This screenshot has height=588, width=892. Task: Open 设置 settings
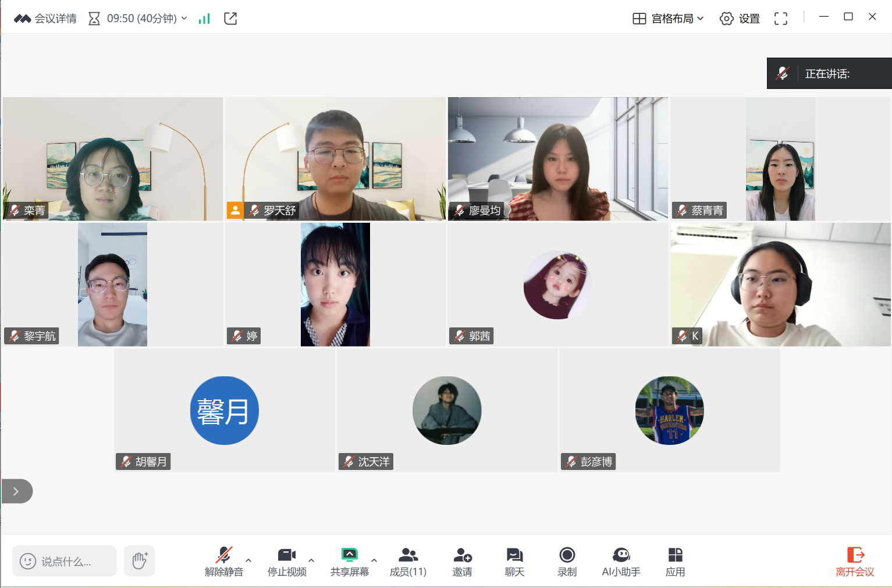tap(740, 19)
